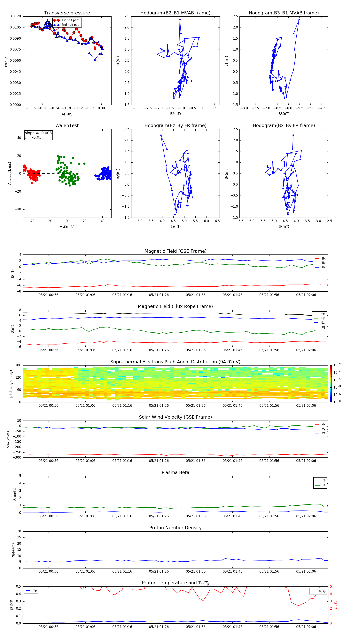This screenshot has width=351, height=644.
Task: Click '05/21 00:56' tick under GSE magnetic field panel
Action: point(49,295)
